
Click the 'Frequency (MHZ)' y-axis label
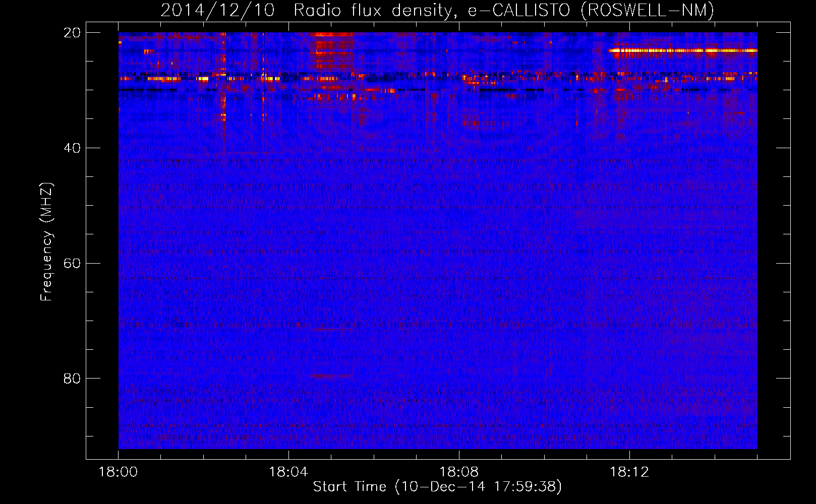tap(46, 241)
